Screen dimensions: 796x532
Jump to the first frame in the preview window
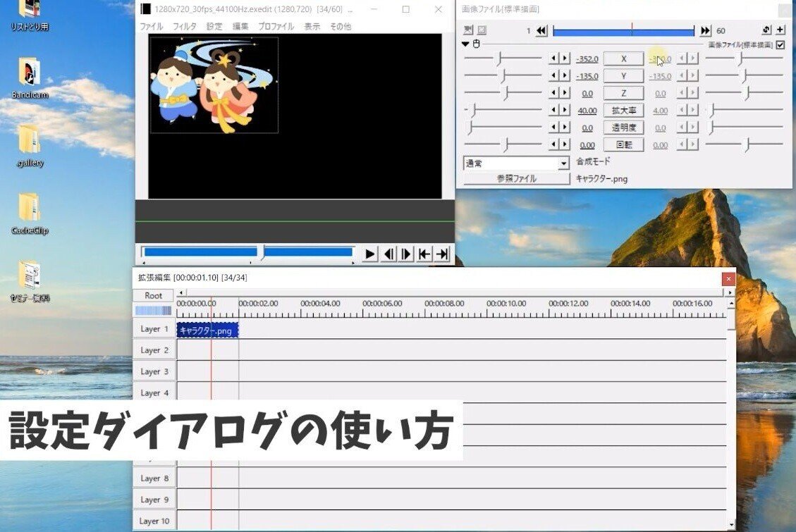(424, 254)
